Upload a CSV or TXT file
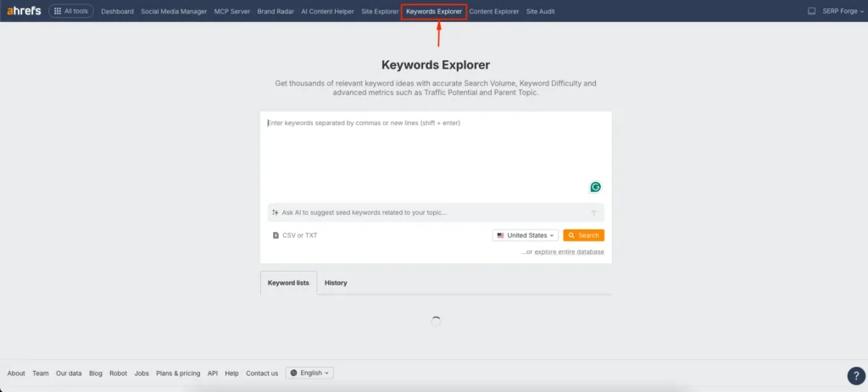 tap(295, 235)
